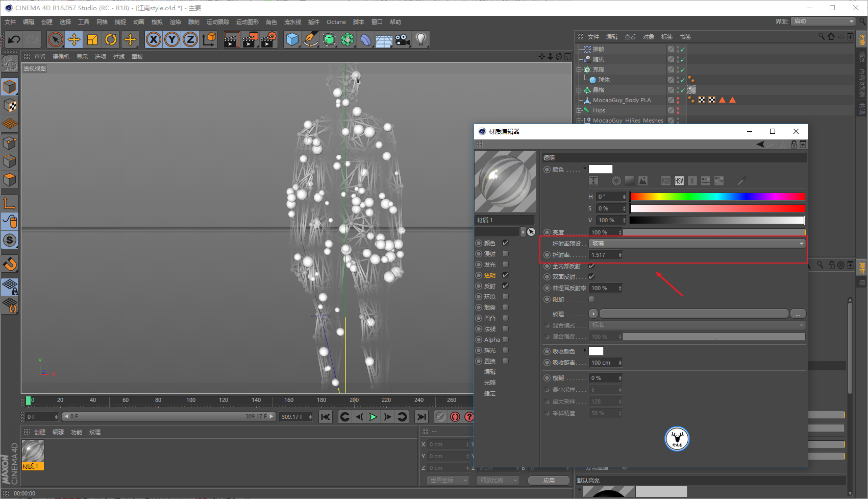Enable Snap magnet icon in sidebar

pyautogui.click(x=10, y=264)
